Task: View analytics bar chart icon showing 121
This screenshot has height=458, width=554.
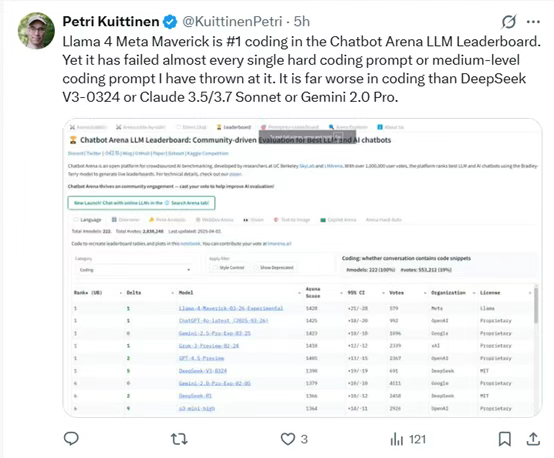Action: tap(396, 439)
